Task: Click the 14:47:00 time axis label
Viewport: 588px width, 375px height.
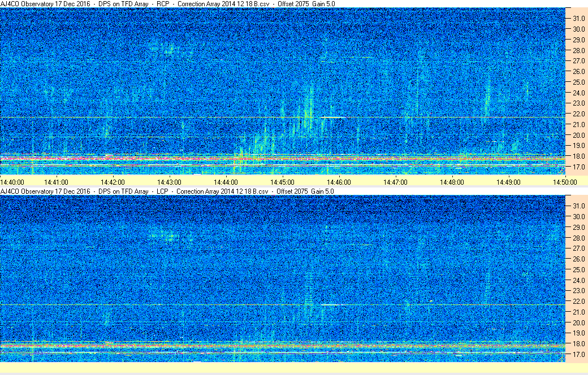Action: coord(395,182)
